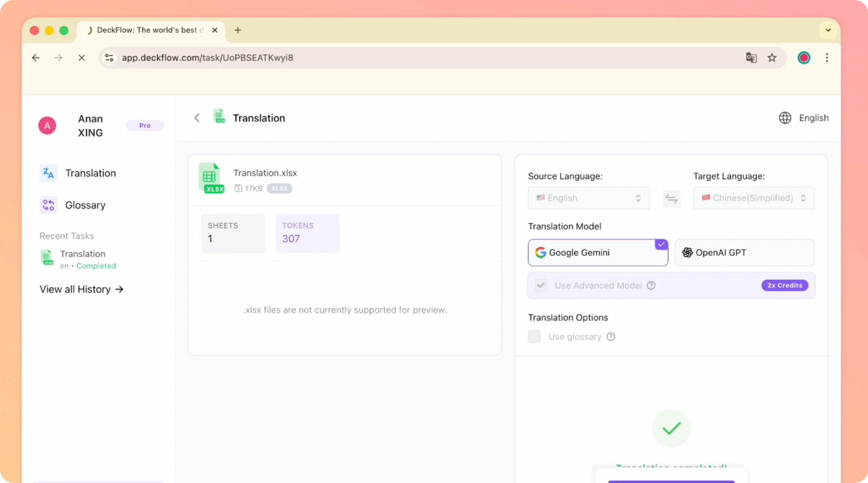
Task: Select OpenAI GPT translation model
Action: click(x=745, y=252)
